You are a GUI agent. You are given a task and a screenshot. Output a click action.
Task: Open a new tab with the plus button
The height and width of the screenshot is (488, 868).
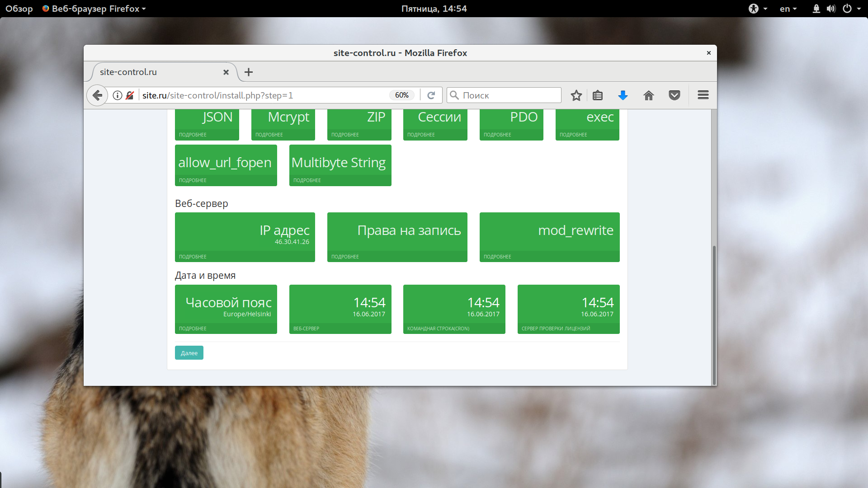tap(249, 72)
